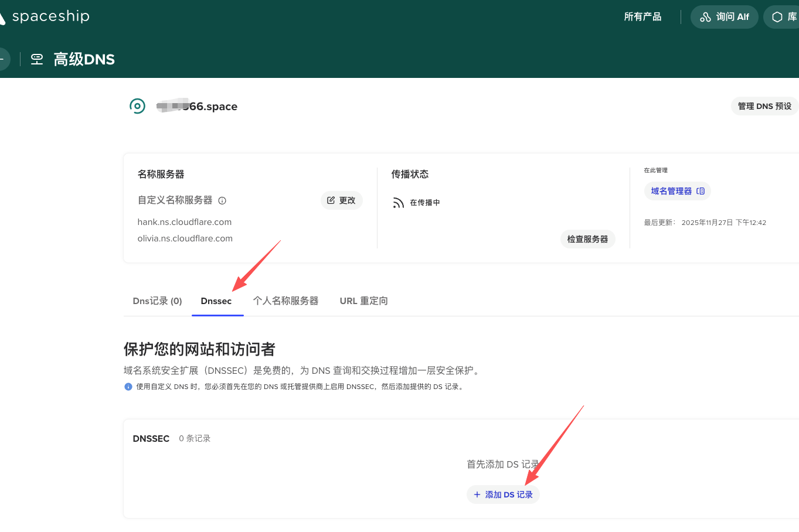Click the 更改 button to edit nameservers

pos(341,200)
